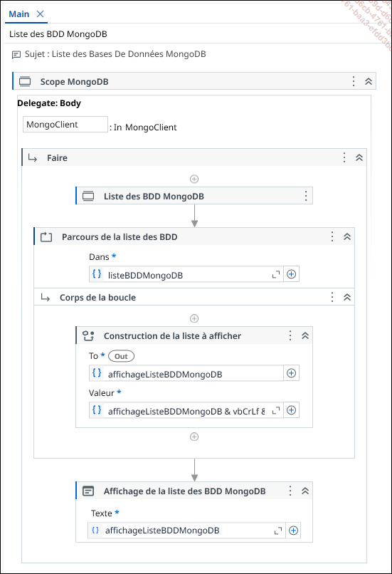392x574 pixels.
Task: Collapse Construction de la liste à afficher
Action: pos(305,335)
